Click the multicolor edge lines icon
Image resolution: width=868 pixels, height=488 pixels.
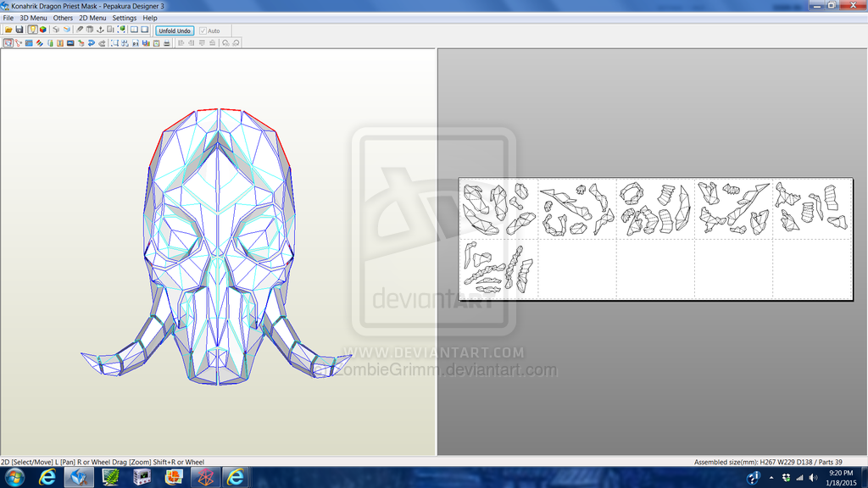pos(39,43)
